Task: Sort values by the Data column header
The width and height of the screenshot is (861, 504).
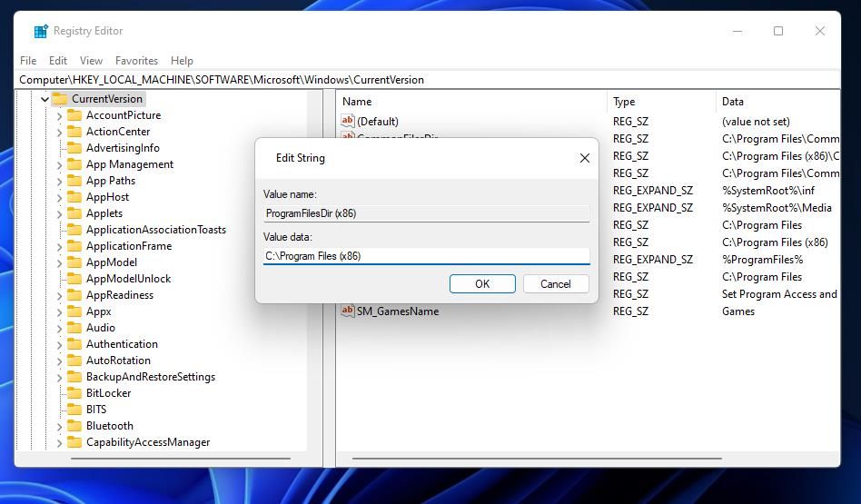Action: coord(778,102)
